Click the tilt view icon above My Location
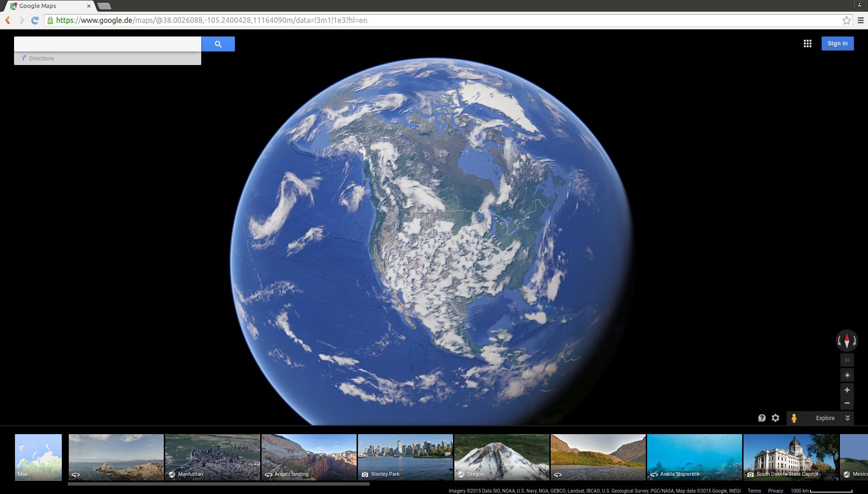The image size is (868, 494). click(846, 360)
